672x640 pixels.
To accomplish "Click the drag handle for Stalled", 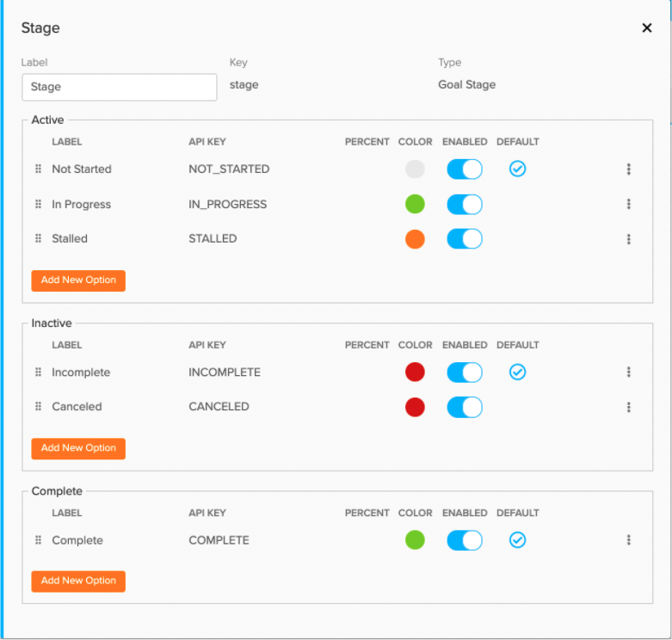I will [38, 238].
